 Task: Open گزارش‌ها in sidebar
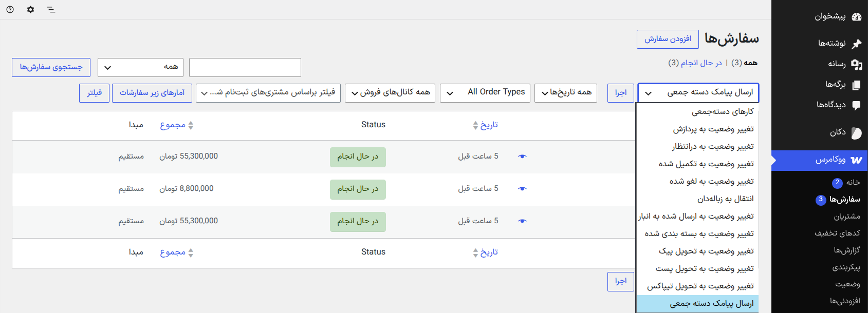(847, 250)
